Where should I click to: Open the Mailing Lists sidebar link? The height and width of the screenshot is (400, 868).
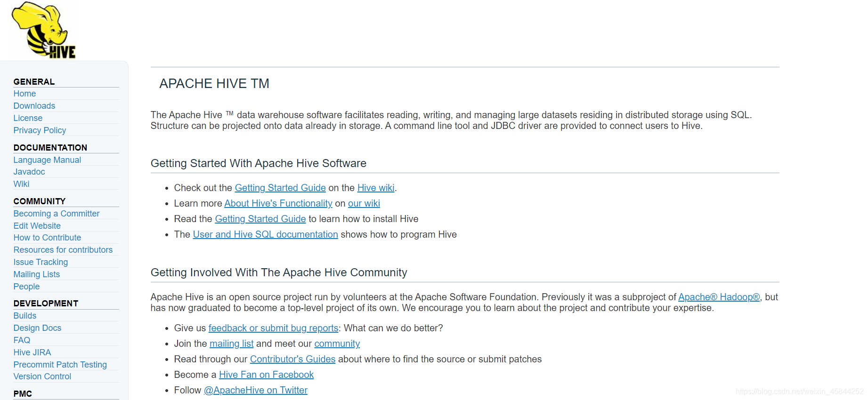point(37,274)
